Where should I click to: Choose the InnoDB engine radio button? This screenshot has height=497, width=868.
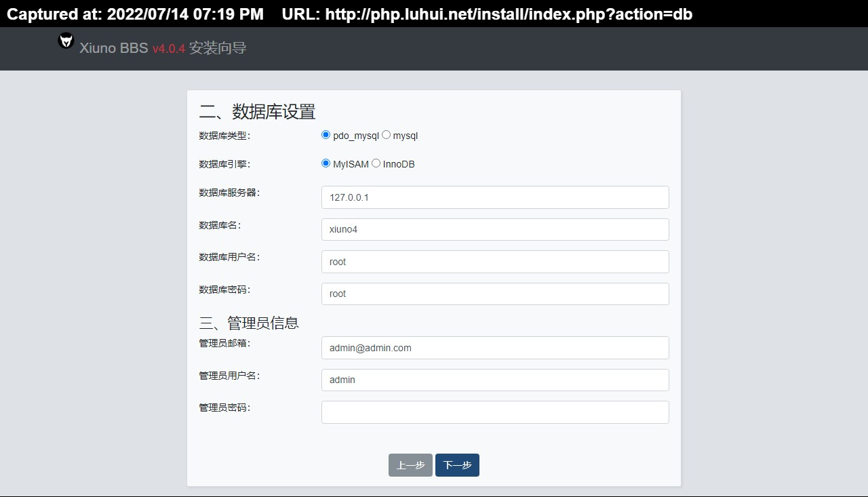tap(376, 163)
